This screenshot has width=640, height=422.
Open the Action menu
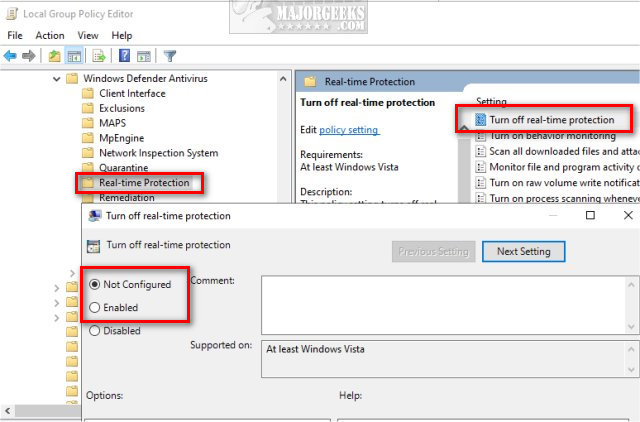pyautogui.click(x=50, y=36)
